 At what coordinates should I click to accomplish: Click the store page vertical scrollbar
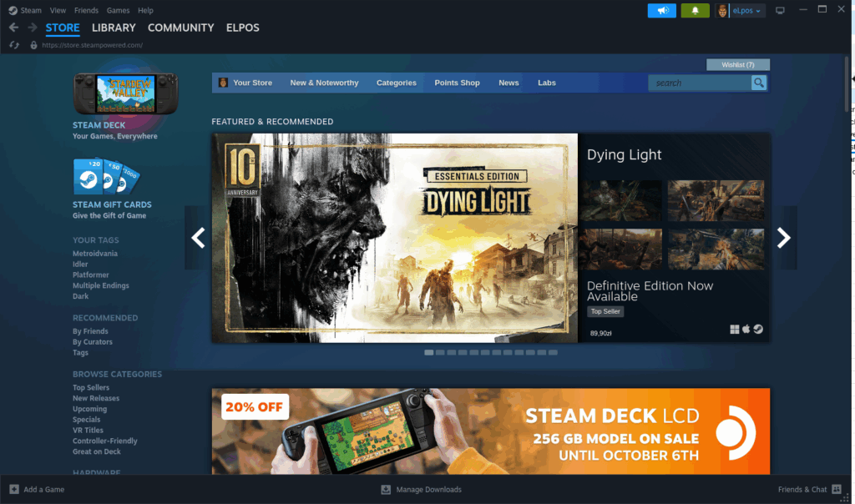tap(847, 84)
